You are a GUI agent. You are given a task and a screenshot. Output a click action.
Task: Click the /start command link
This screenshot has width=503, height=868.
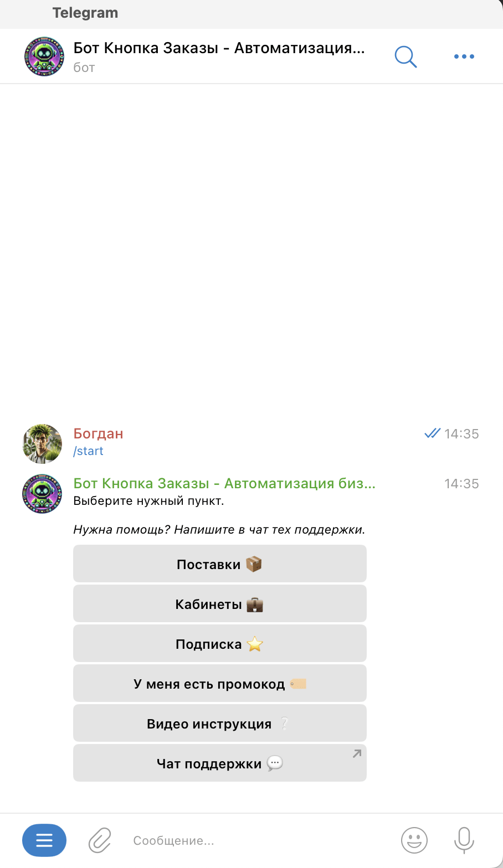89,451
